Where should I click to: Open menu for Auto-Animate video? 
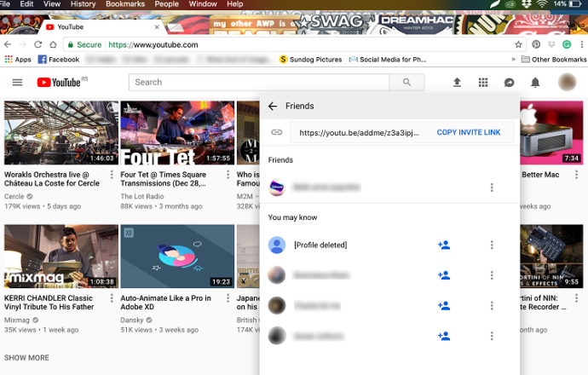tap(228, 298)
